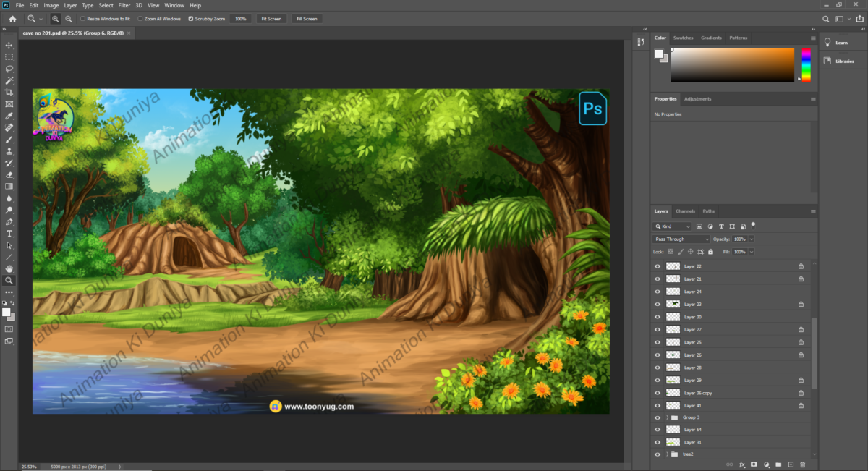Open the Layers panel menu

point(813,211)
